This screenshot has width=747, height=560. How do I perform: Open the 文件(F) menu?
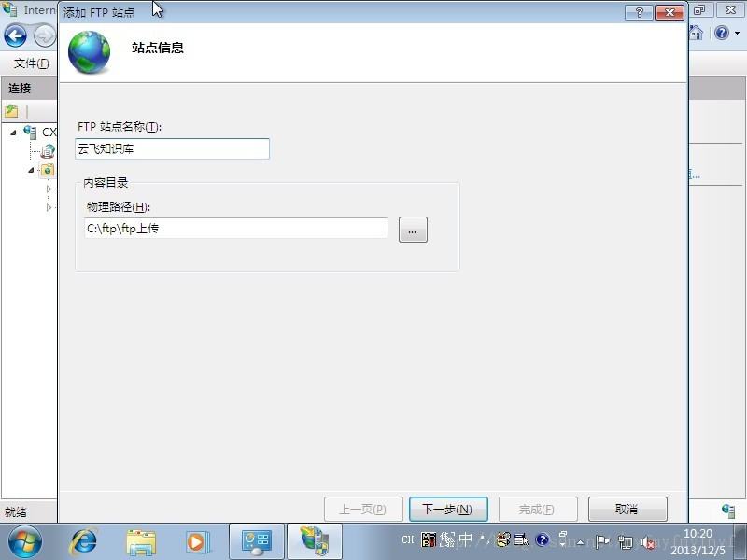(29, 63)
